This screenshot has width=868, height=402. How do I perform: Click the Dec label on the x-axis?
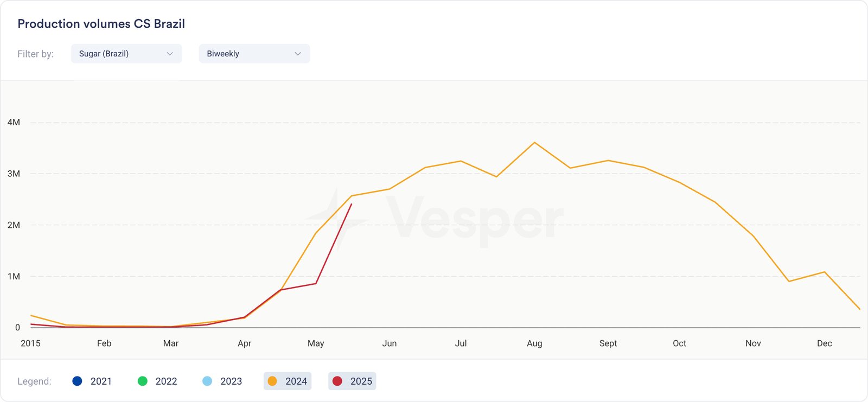click(824, 343)
